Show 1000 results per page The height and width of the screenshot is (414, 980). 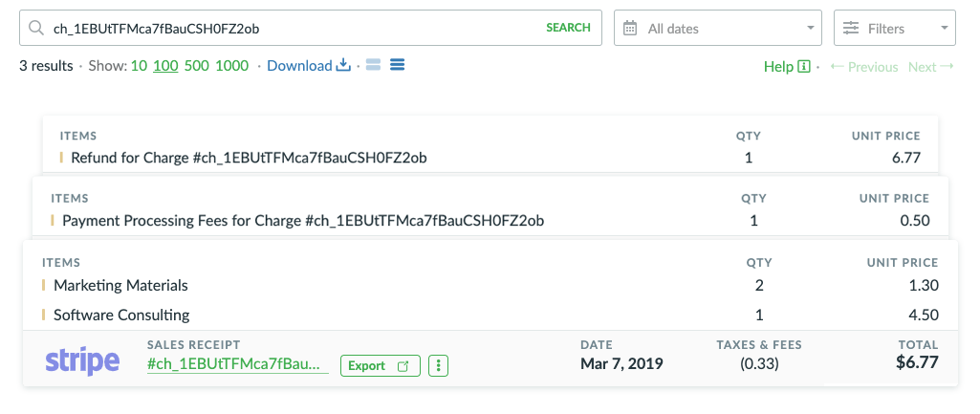pos(232,66)
